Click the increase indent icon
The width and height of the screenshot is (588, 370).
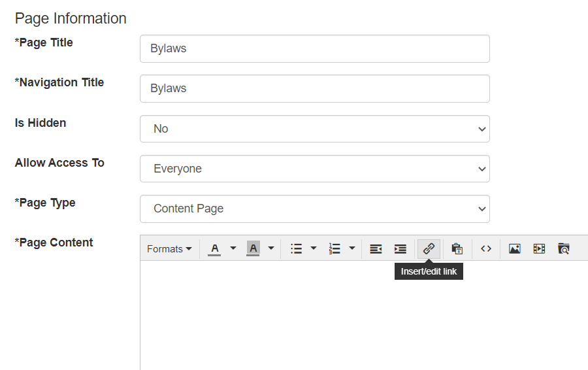tap(400, 249)
